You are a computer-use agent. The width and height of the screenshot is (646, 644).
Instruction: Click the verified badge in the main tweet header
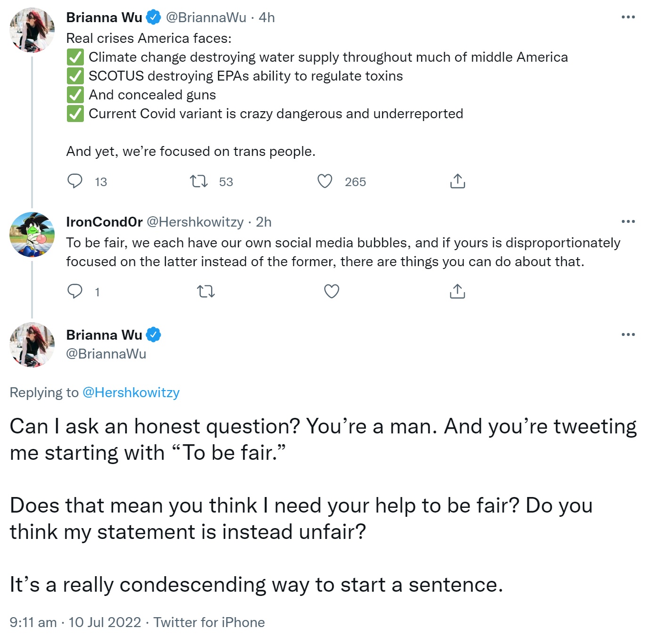(154, 335)
